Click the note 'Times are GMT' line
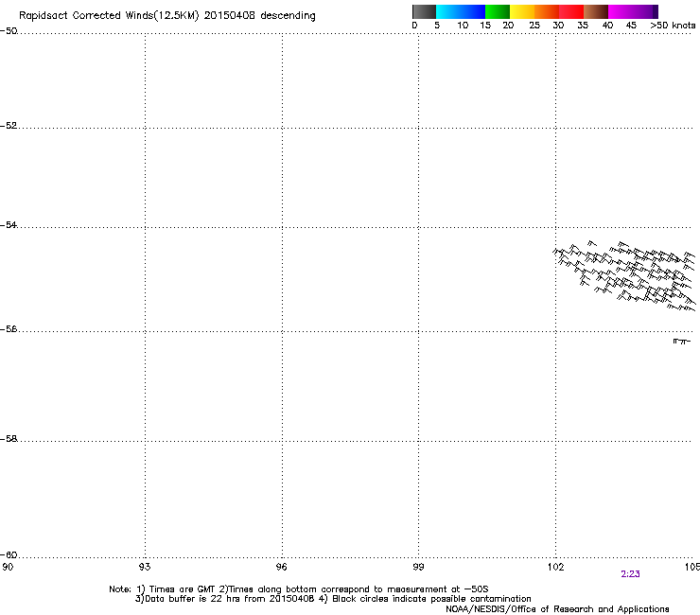This screenshot has height=615, width=700. coord(298,589)
